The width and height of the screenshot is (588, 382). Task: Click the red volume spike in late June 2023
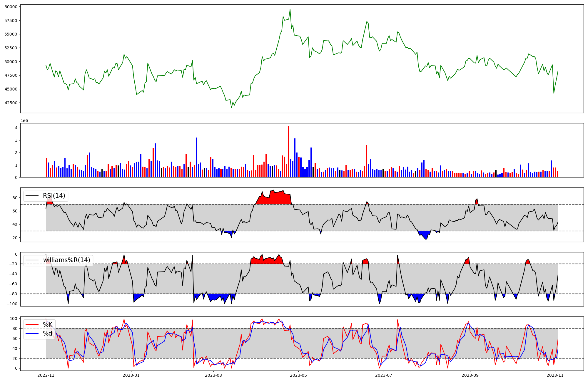click(x=367, y=161)
